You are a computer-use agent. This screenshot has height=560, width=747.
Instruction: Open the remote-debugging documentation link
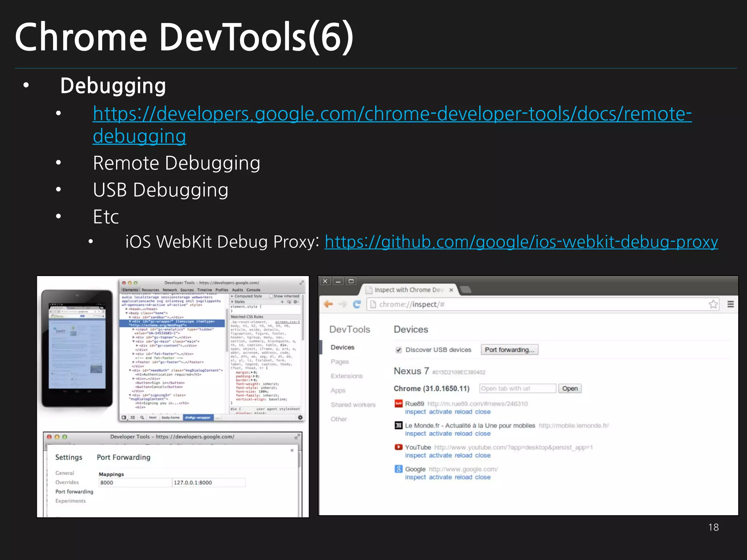pyautogui.click(x=392, y=125)
